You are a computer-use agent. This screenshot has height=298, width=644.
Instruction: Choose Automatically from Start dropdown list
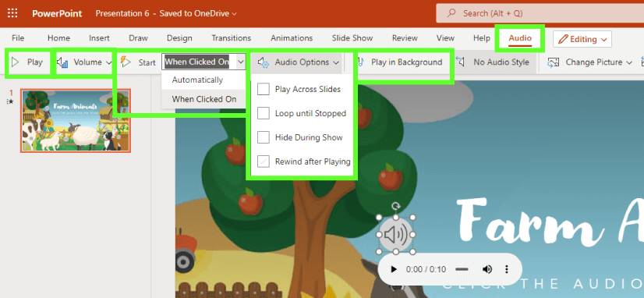click(197, 80)
